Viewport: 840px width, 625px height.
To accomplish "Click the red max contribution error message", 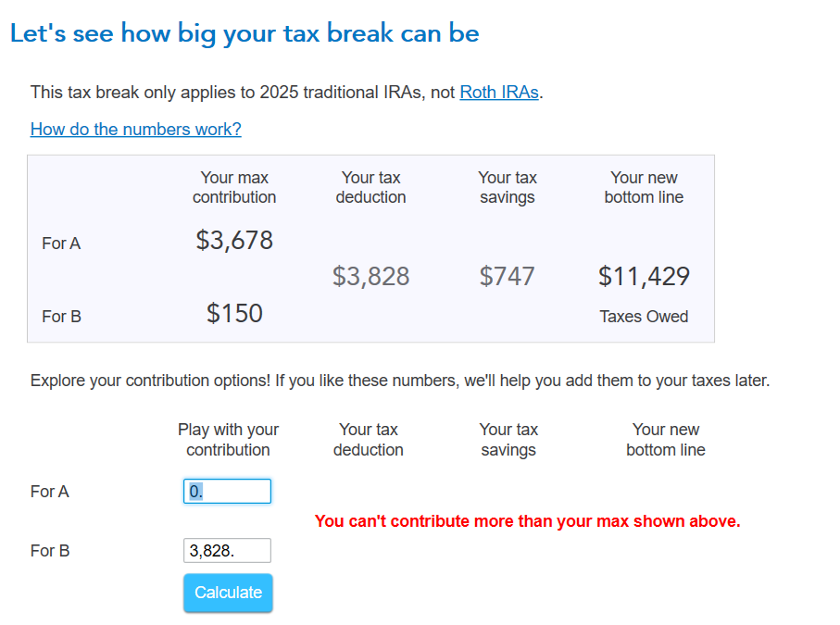I will click(x=527, y=521).
